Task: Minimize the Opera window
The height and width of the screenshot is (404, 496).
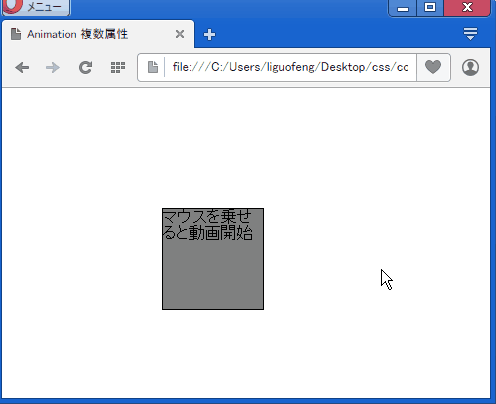Action: point(403,8)
